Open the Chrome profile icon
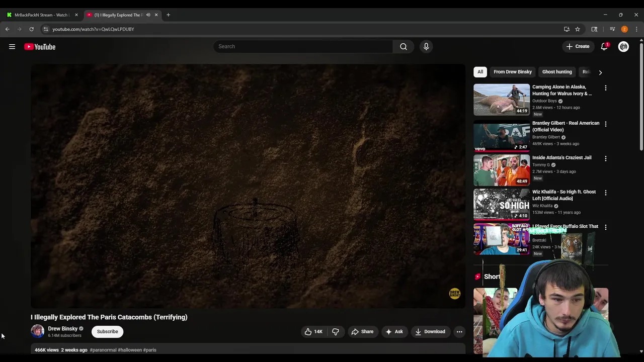The height and width of the screenshot is (362, 644). tap(624, 29)
